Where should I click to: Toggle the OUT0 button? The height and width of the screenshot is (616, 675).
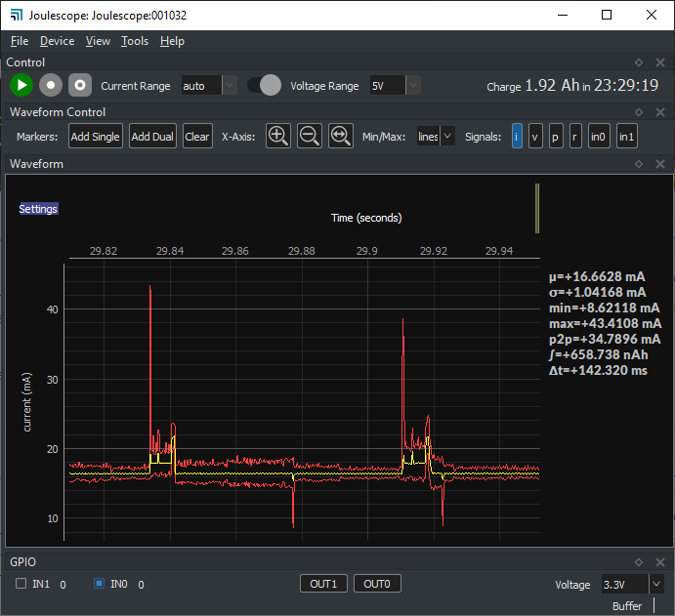point(377,584)
